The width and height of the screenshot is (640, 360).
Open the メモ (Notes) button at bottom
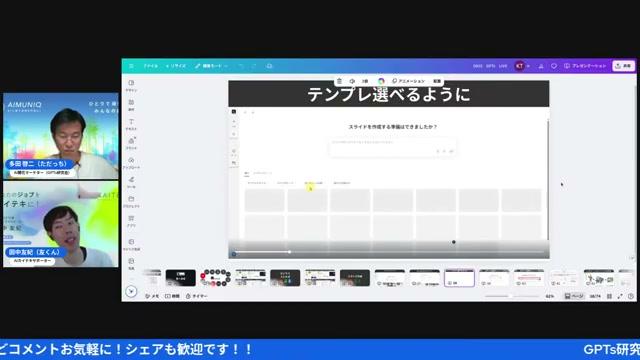click(x=152, y=296)
